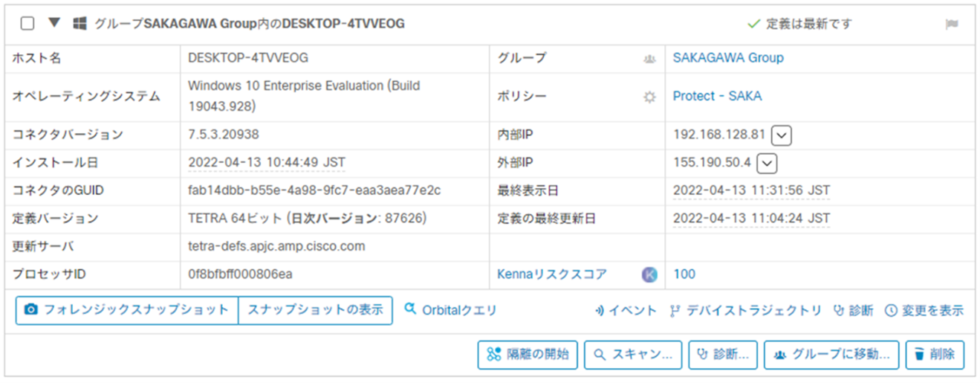The height and width of the screenshot is (383, 980).
Task: Click the Kenna K logo icon
Action: point(649,274)
